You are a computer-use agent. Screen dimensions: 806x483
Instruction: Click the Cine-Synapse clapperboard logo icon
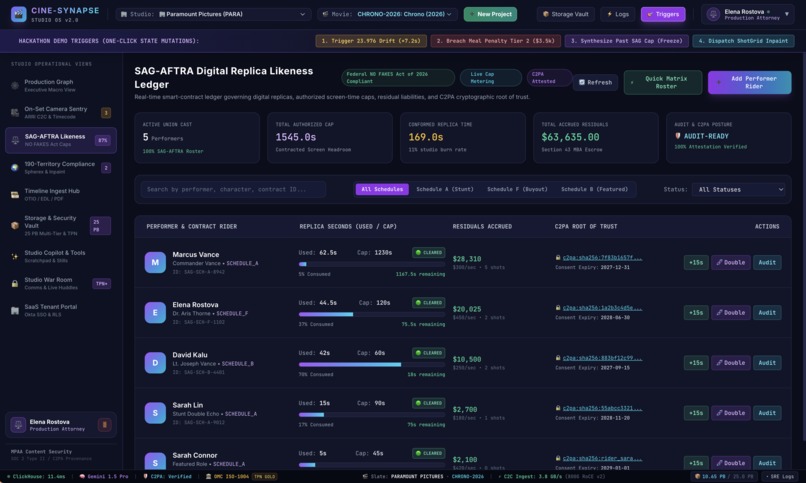click(x=19, y=14)
